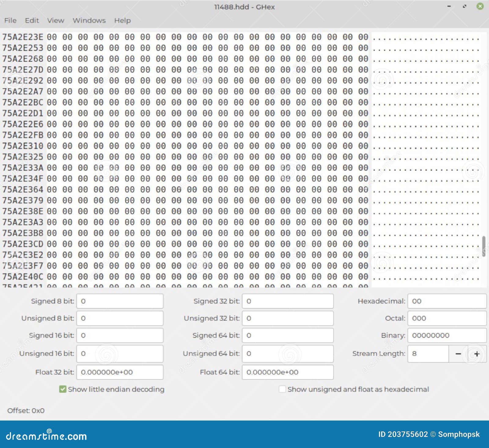Image resolution: width=489 pixels, height=448 pixels.
Task: Select the Signed 8 bit value field
Action: (120, 301)
